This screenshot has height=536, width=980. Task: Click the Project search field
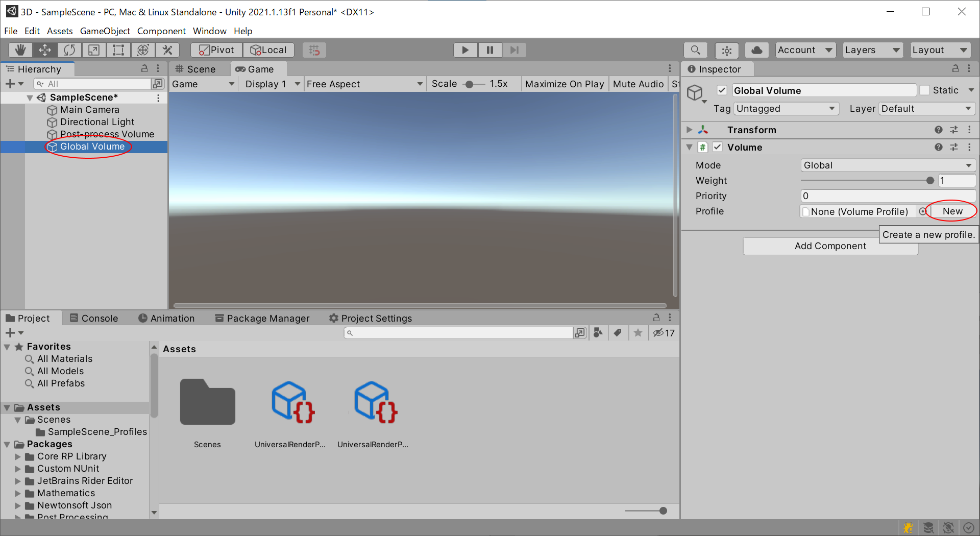click(x=458, y=333)
